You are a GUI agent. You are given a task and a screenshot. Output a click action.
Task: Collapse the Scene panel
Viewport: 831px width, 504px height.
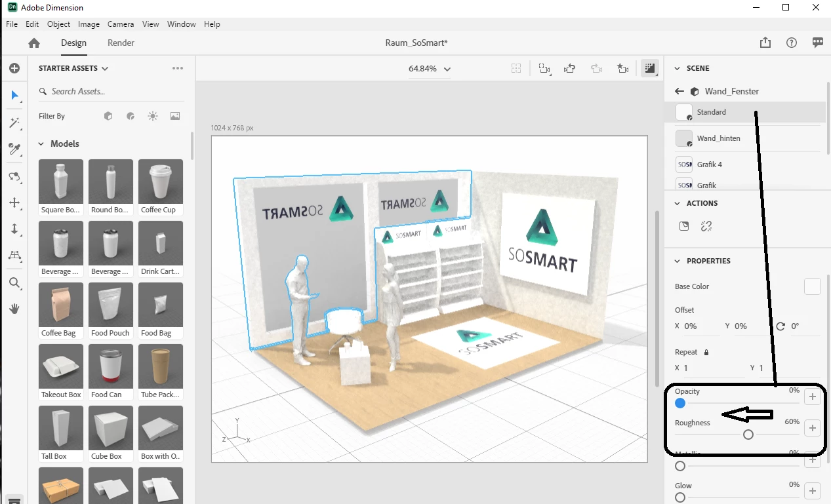pos(678,68)
